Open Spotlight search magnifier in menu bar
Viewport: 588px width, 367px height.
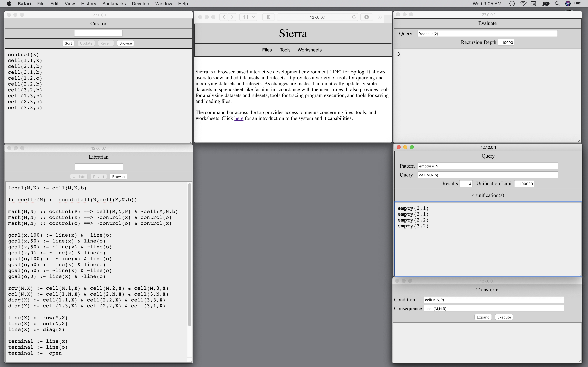tap(557, 4)
